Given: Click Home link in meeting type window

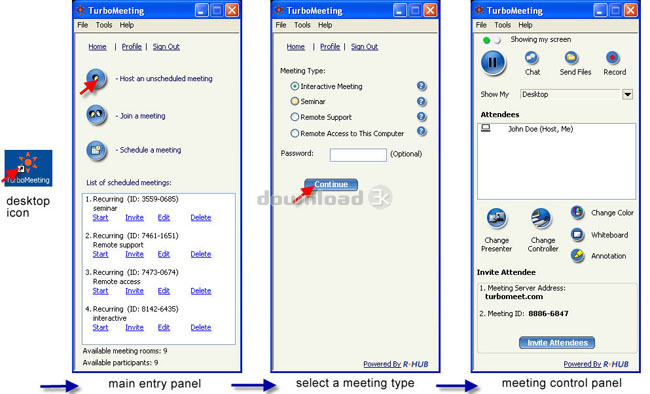Looking at the screenshot, I should tap(296, 47).
